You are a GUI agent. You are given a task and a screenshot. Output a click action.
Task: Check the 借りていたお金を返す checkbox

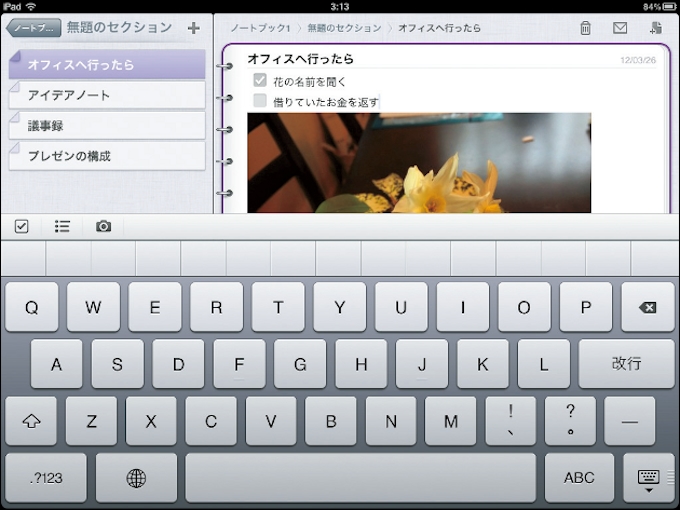point(260,101)
